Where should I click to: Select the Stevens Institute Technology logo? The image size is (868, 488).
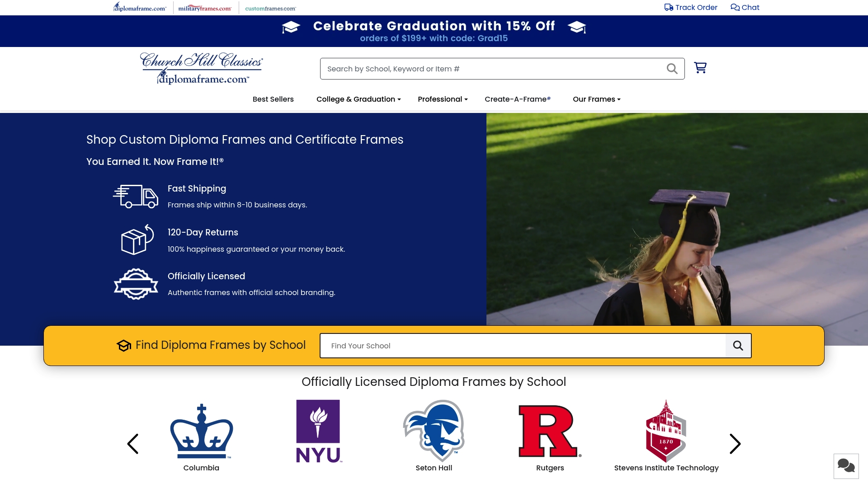pyautogui.click(x=666, y=431)
